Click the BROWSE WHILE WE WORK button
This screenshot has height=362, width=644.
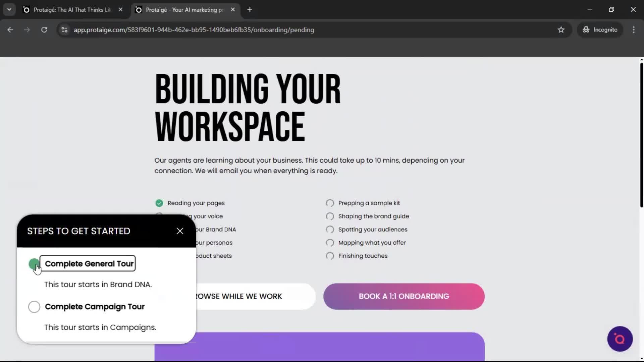(x=239, y=296)
